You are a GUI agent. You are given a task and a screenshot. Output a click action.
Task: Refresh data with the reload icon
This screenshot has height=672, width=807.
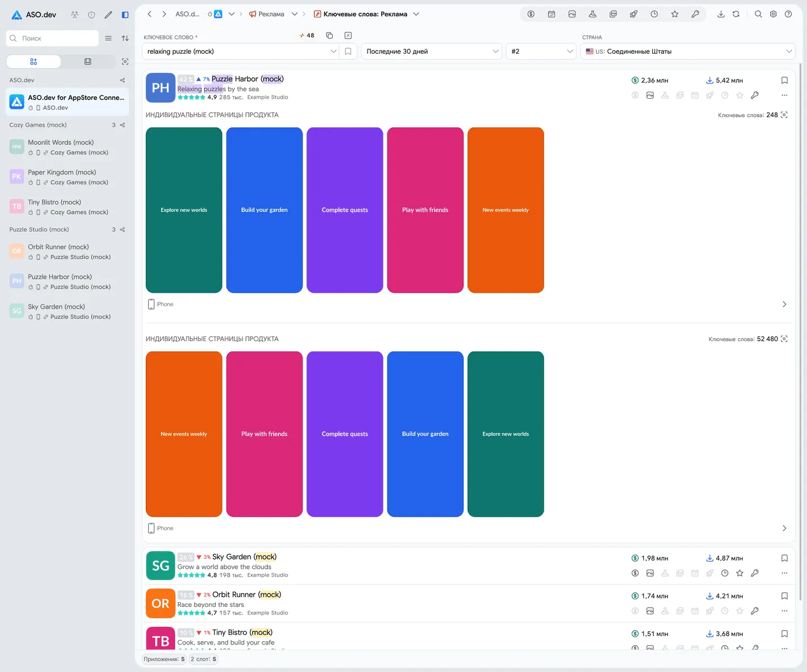pos(736,14)
